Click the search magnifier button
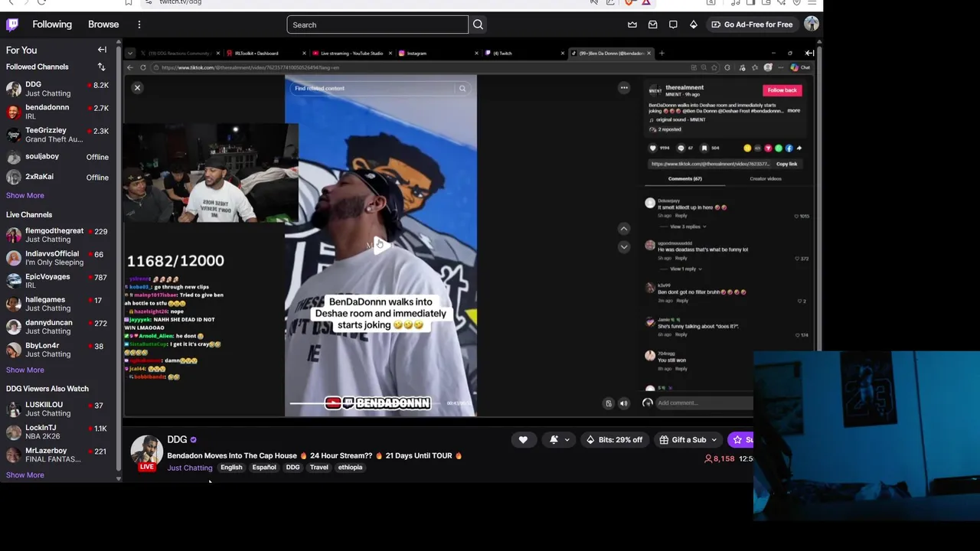 pyautogui.click(x=478, y=24)
